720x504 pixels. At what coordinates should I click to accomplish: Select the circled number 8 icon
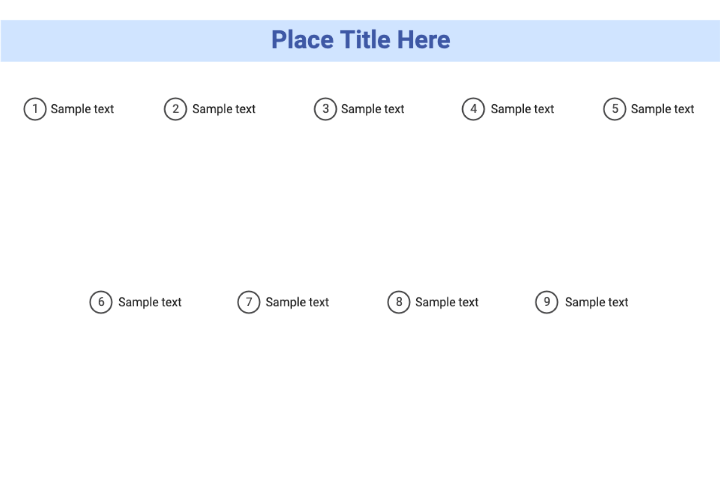[399, 302]
